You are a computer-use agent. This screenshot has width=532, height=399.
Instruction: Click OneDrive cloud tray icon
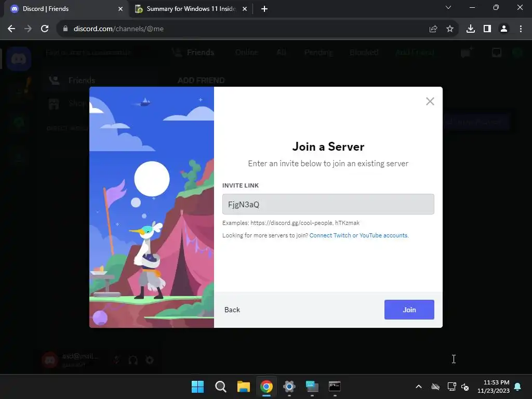click(435, 387)
